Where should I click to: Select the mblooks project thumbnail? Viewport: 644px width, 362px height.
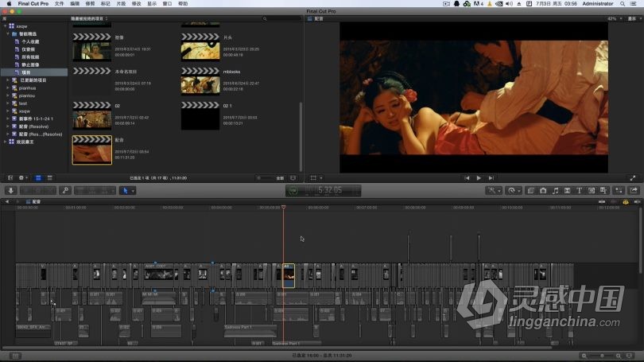click(x=200, y=81)
